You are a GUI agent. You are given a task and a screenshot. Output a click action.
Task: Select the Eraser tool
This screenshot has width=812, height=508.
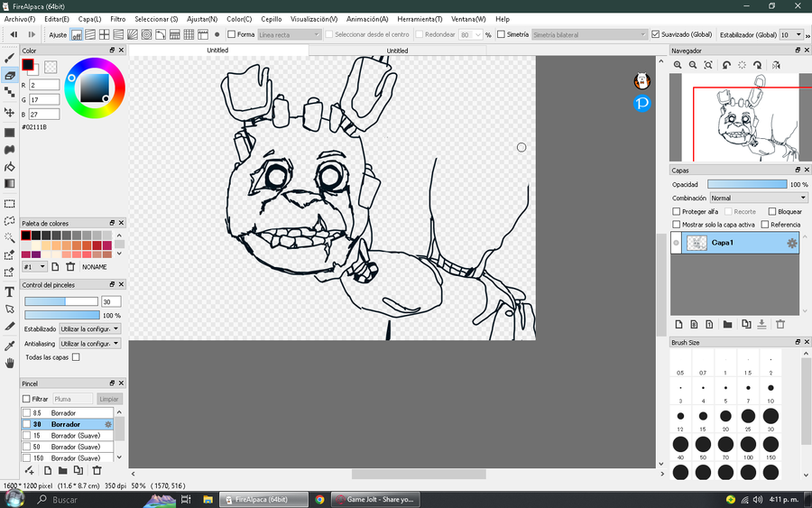pos(9,75)
